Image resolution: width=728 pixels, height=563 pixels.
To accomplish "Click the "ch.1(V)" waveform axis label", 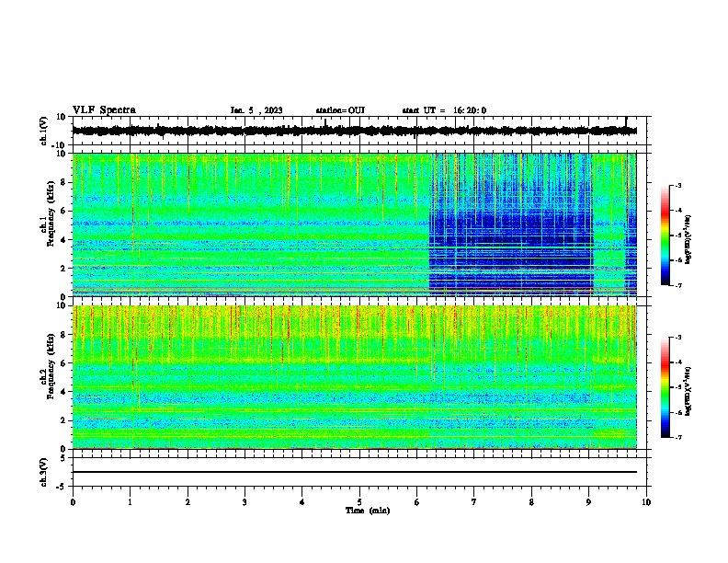I will click(44, 131).
